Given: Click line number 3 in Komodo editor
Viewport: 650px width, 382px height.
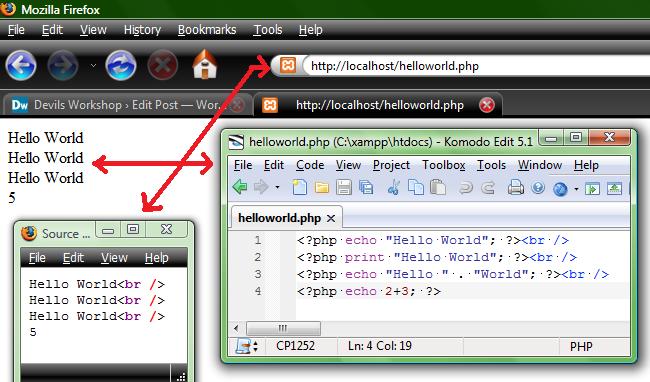Looking at the screenshot, I should 258,274.
